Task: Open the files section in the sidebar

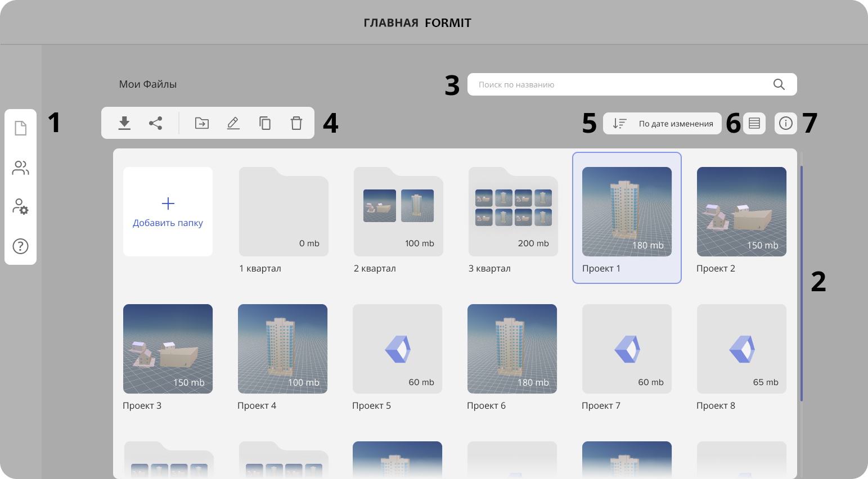Action: click(20, 128)
